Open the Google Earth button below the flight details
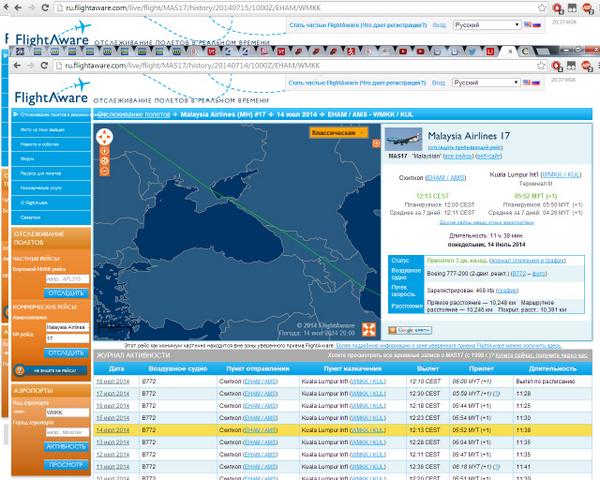600x480 pixels. (410, 330)
